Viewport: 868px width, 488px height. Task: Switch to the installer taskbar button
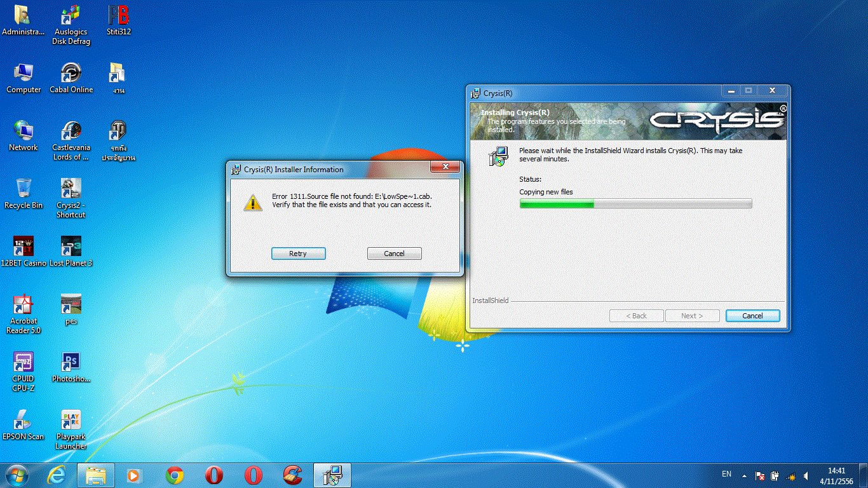coord(332,475)
